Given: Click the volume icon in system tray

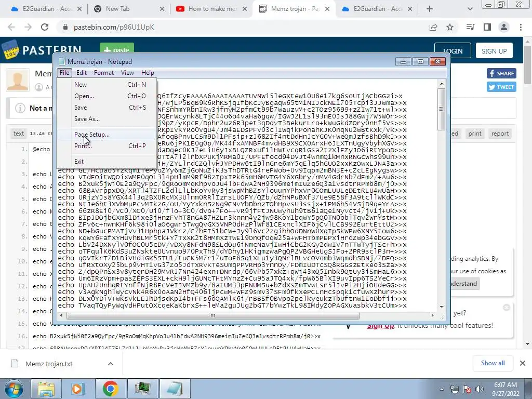Looking at the screenshot, I should click(x=479, y=389).
